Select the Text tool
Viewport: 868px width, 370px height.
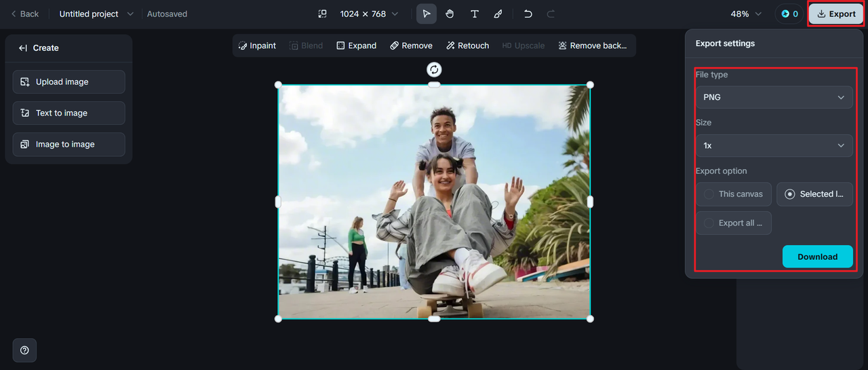[x=475, y=14]
